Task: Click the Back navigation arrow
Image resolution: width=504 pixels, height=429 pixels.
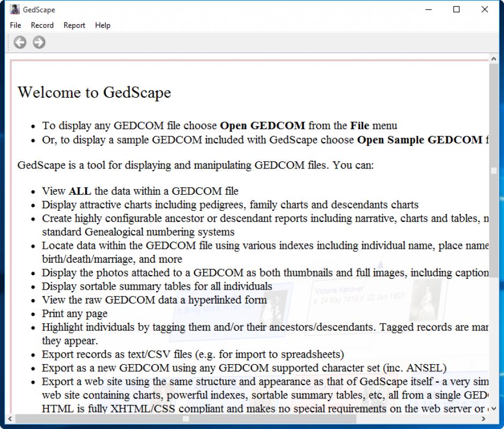Action: click(20, 42)
